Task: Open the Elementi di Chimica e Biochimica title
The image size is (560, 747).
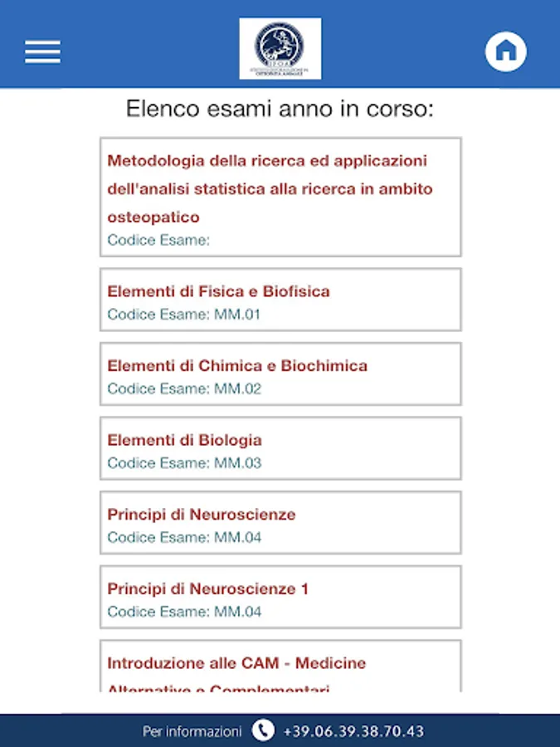Action: pos(237,366)
